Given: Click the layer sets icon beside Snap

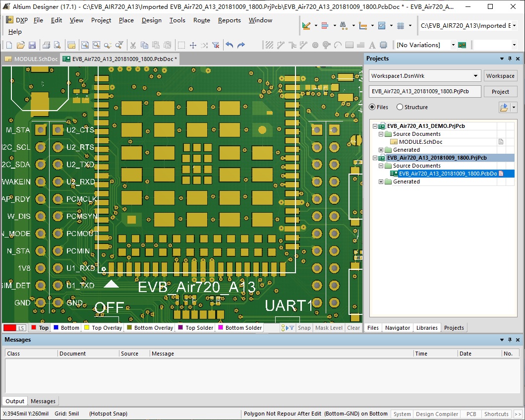Looking at the screenshot, I should [287, 328].
